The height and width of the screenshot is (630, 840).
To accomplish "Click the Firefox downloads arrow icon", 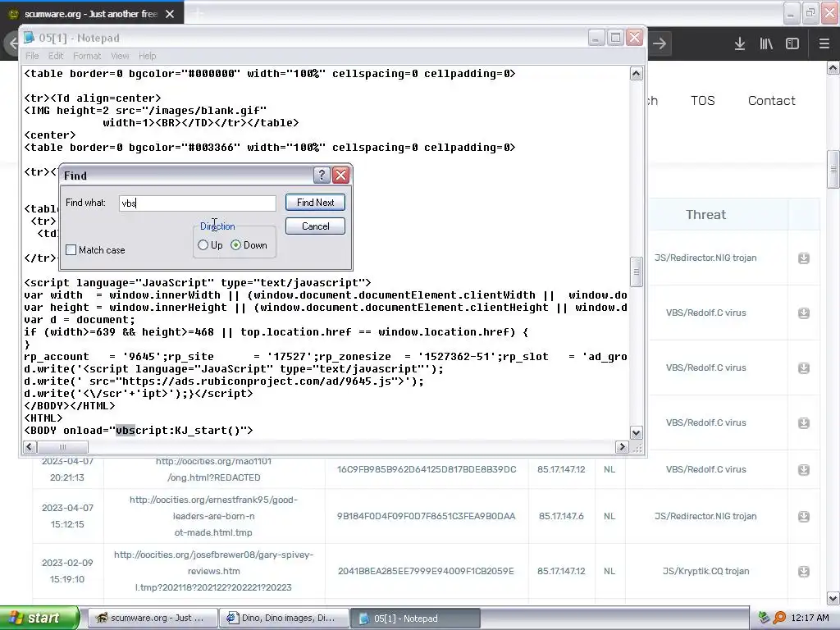I will (x=740, y=44).
